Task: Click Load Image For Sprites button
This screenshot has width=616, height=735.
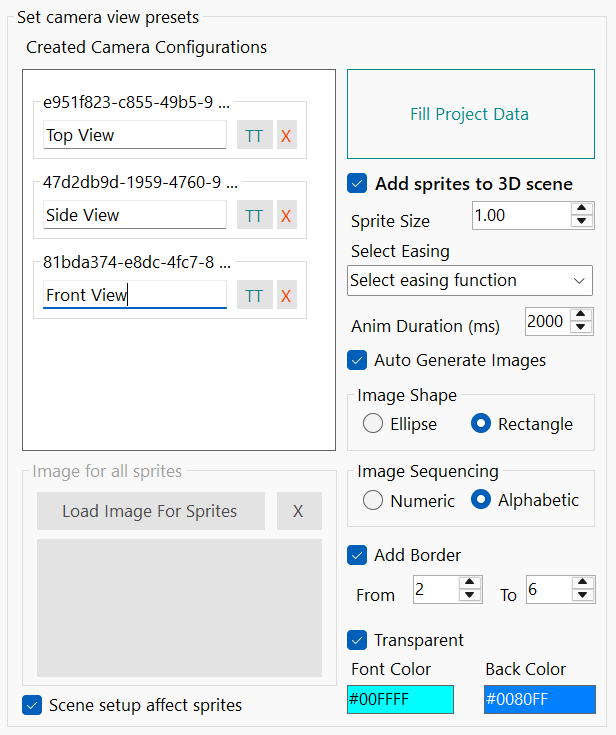Action: 151,511
